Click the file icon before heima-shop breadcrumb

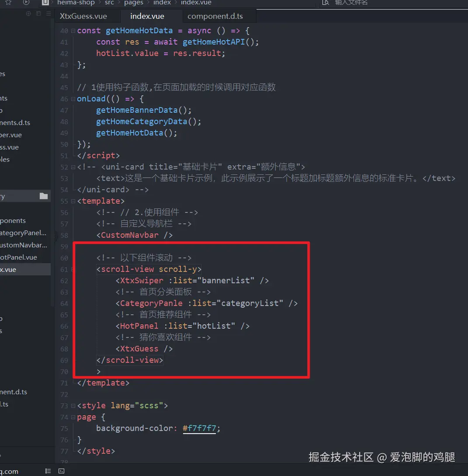point(45,3)
